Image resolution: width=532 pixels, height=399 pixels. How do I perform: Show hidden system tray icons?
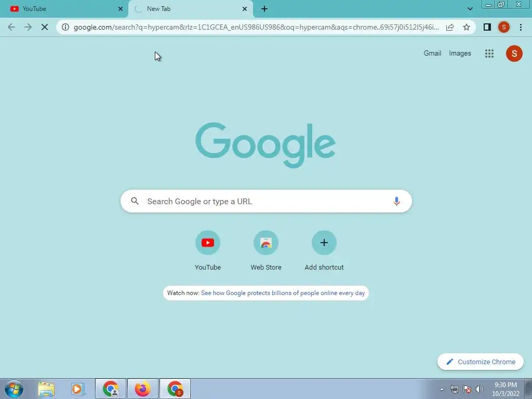[x=442, y=389]
